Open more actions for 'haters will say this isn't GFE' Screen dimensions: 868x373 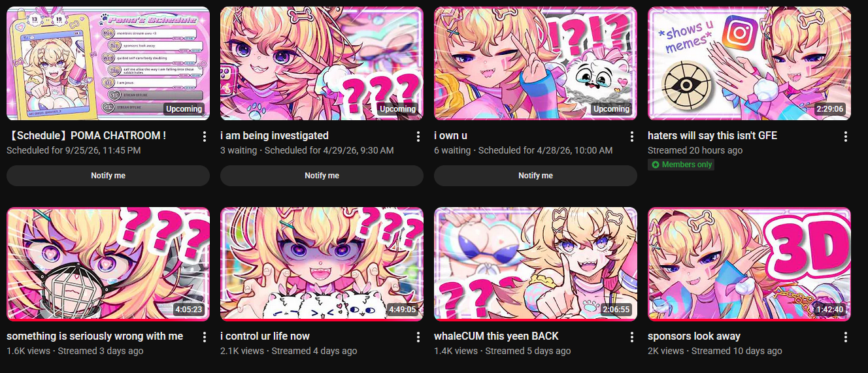click(846, 137)
